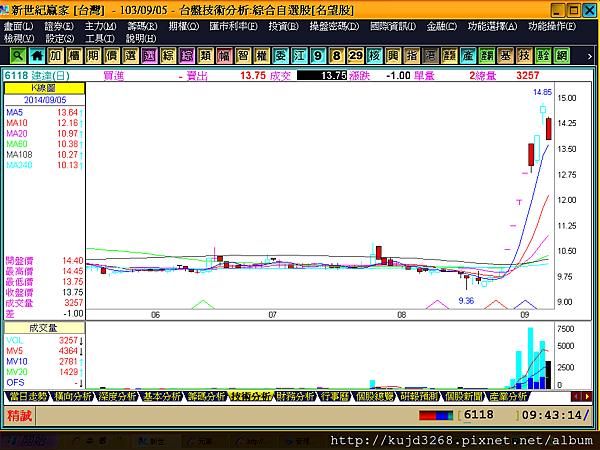Click the 基 toolbar icon

click(x=505, y=56)
